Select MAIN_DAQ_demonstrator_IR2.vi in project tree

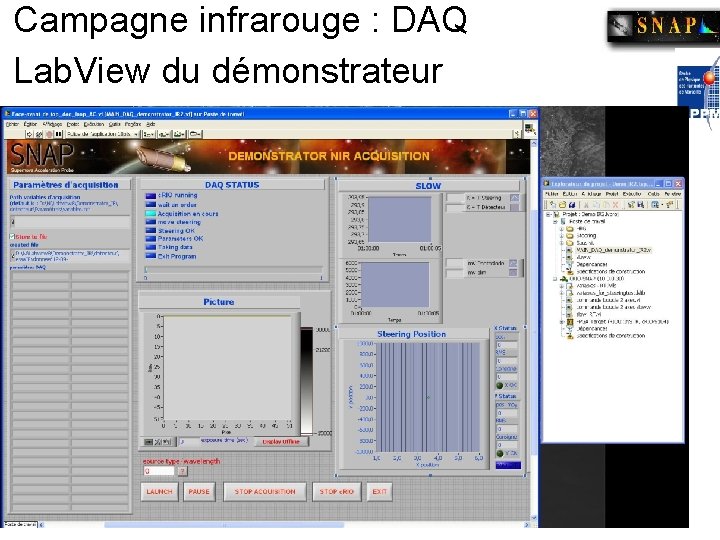pos(613,250)
